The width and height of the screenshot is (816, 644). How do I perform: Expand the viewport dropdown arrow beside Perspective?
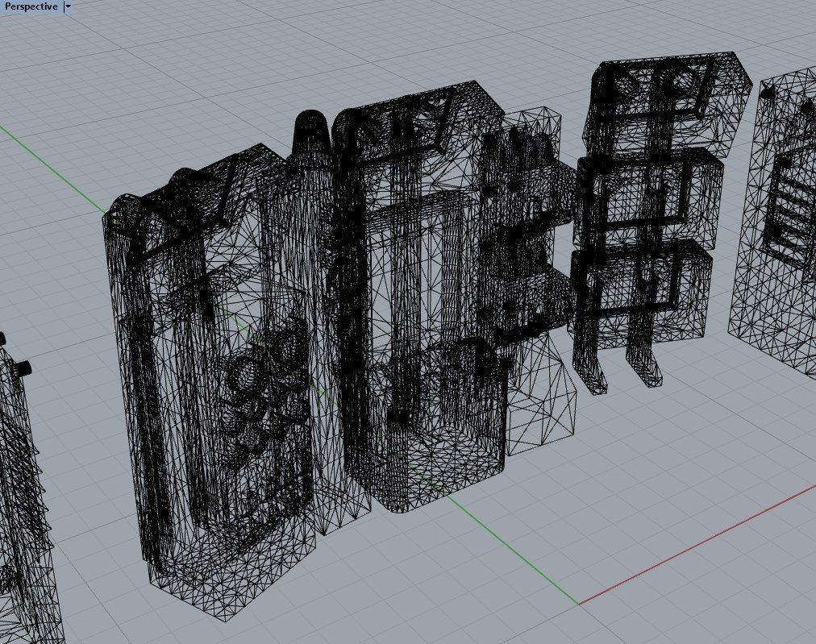pos(68,6)
